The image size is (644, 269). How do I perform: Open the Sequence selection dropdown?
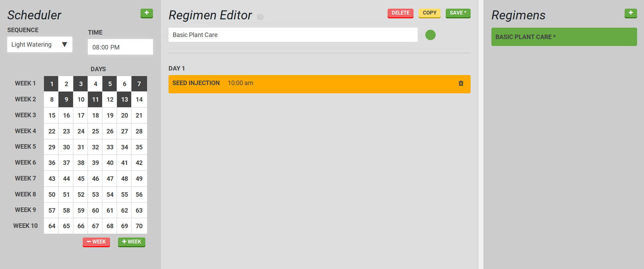tap(39, 45)
